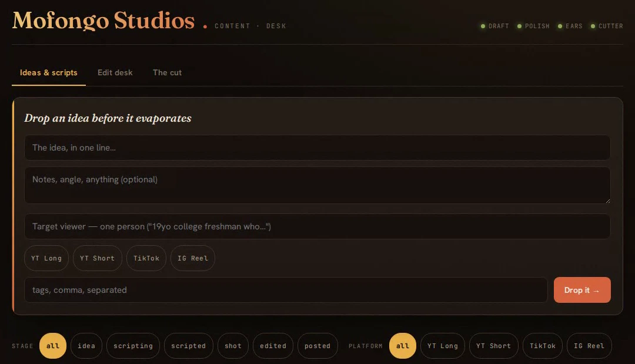Click the PLATFORM filter label
Screen dimensions: 635x364
pos(365,346)
